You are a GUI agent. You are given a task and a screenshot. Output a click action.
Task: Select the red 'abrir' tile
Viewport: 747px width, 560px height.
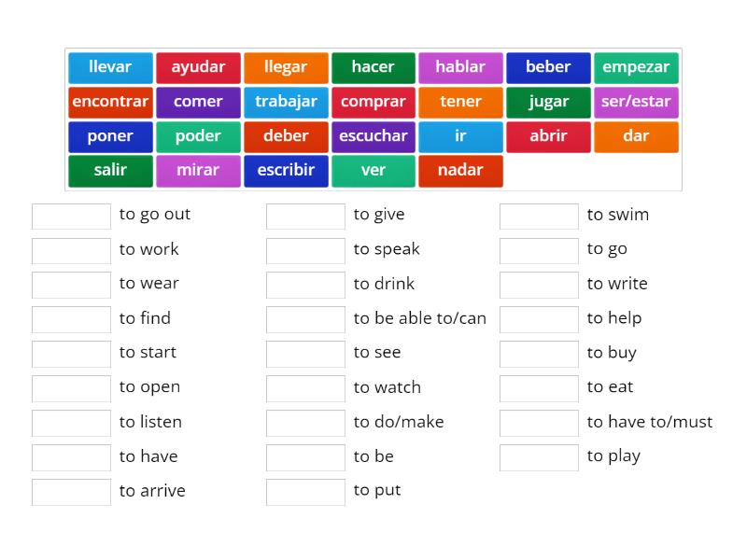pos(548,136)
